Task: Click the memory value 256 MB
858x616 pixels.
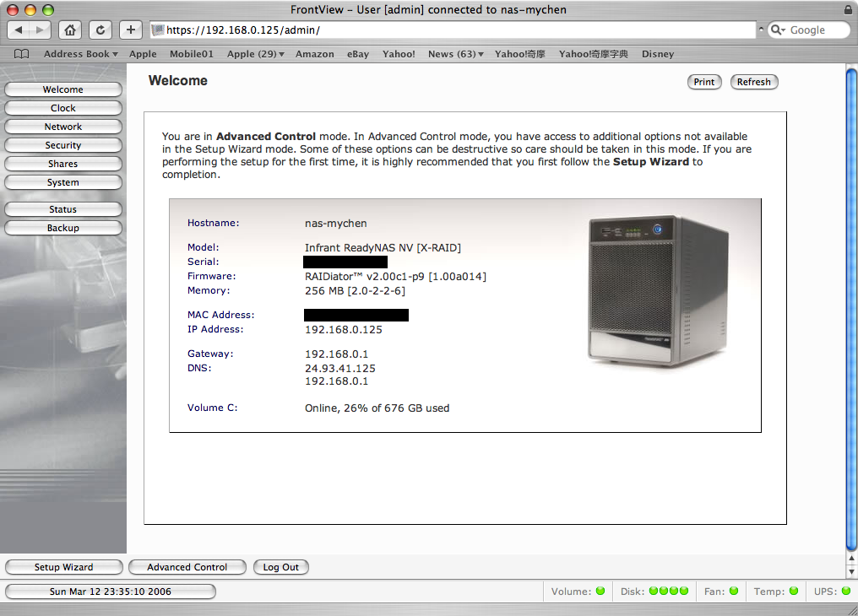Action: pos(356,291)
